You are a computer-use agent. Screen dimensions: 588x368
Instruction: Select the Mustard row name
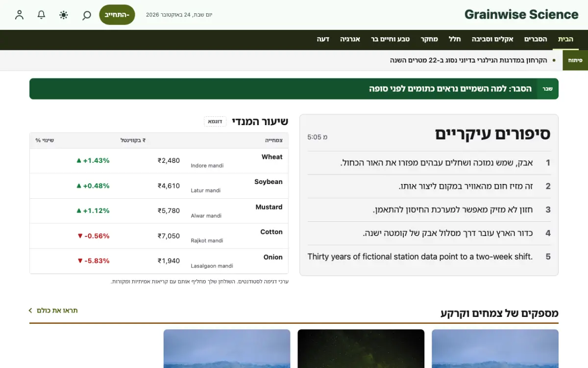point(269,207)
